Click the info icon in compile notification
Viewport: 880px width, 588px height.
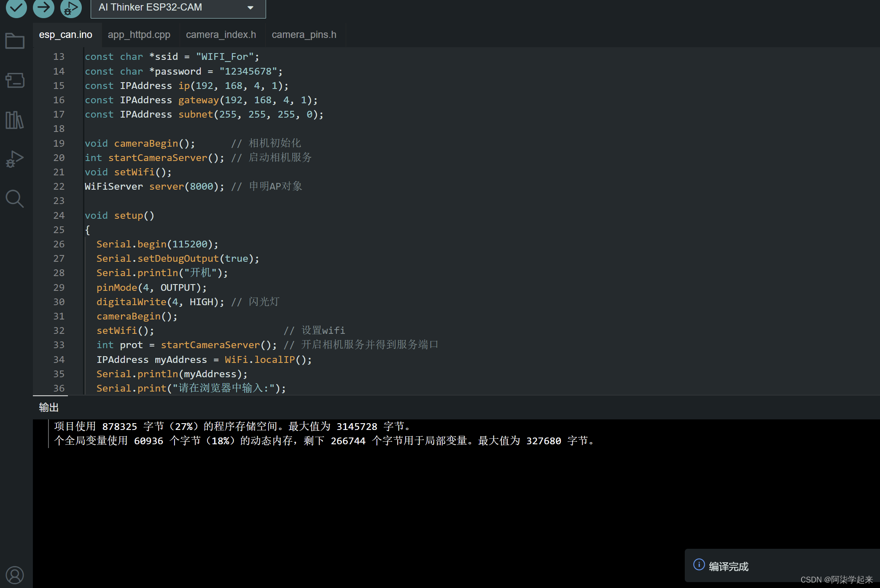699,565
